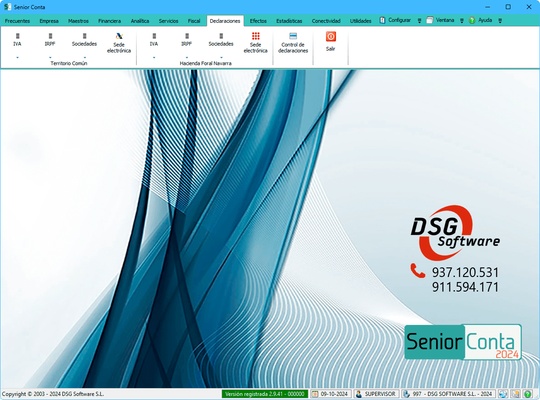Open the Ayuda menu
Viewport: 540px width, 400px height.
click(485, 20)
